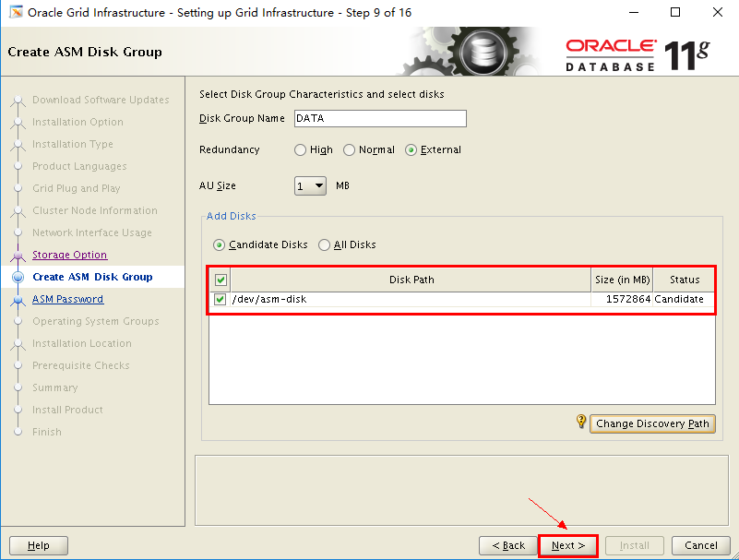Image resolution: width=739 pixels, height=560 pixels.
Task: Click the 1572864 size value cell
Action: [x=622, y=299]
